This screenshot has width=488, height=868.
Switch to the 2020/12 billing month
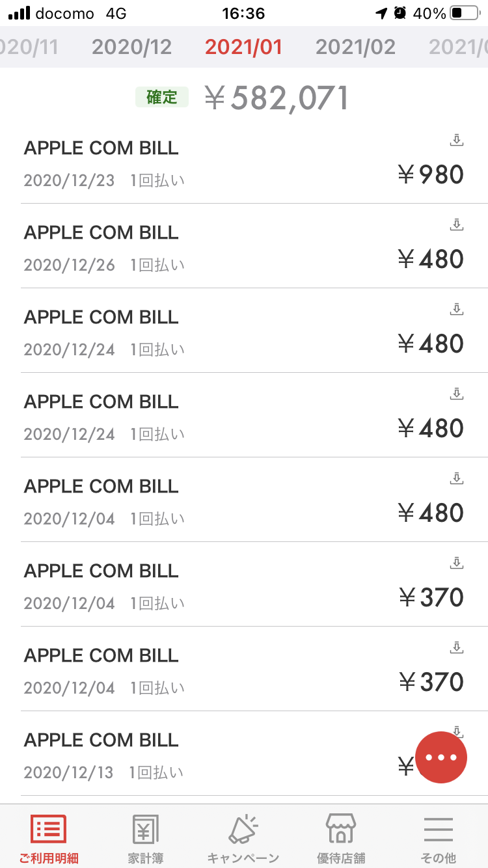pyautogui.click(x=131, y=47)
